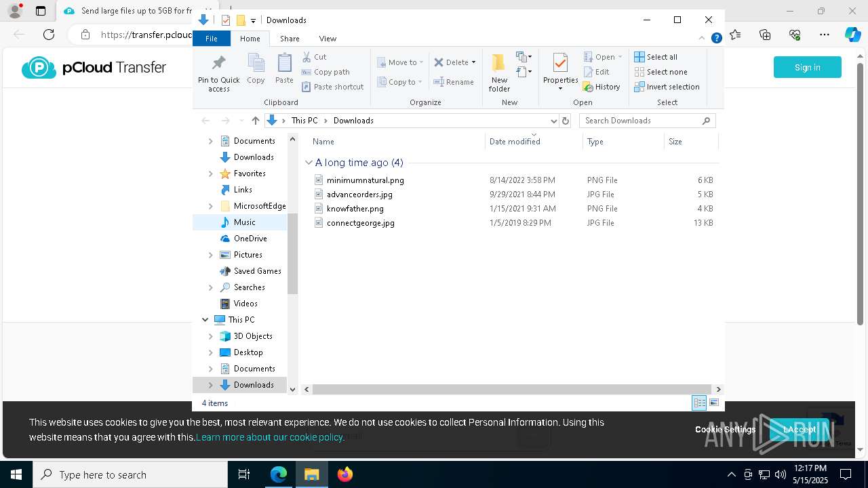This screenshot has width=868, height=488.
Task: Refresh the Downloads folder view
Action: tap(566, 121)
